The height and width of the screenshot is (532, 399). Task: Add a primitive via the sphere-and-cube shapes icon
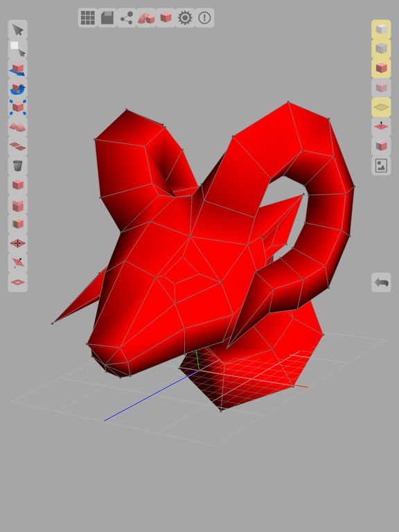pos(146,17)
